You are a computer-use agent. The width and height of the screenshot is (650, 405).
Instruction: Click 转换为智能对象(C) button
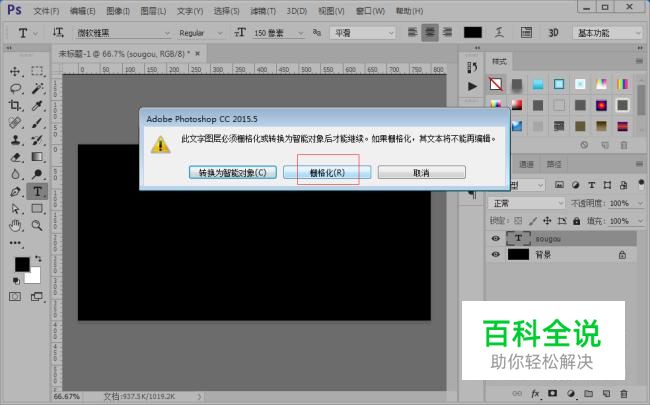(233, 172)
